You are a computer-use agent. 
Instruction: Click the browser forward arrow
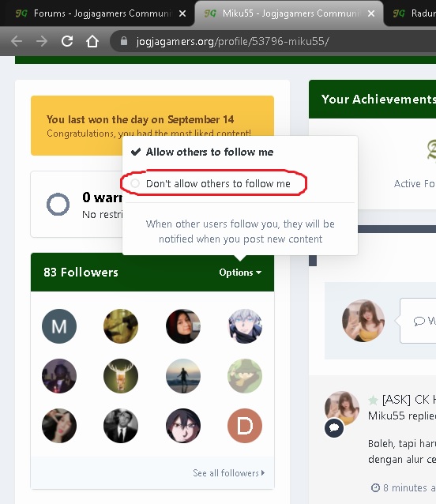42,41
